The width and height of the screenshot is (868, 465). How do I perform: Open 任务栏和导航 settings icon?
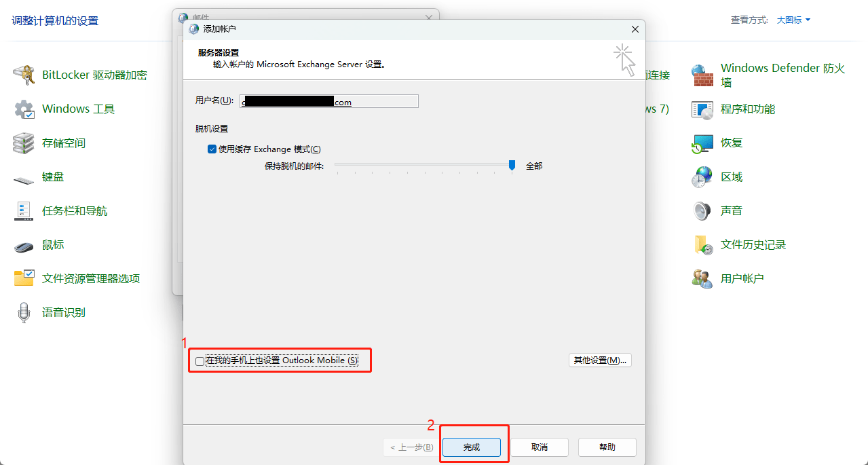pos(24,211)
